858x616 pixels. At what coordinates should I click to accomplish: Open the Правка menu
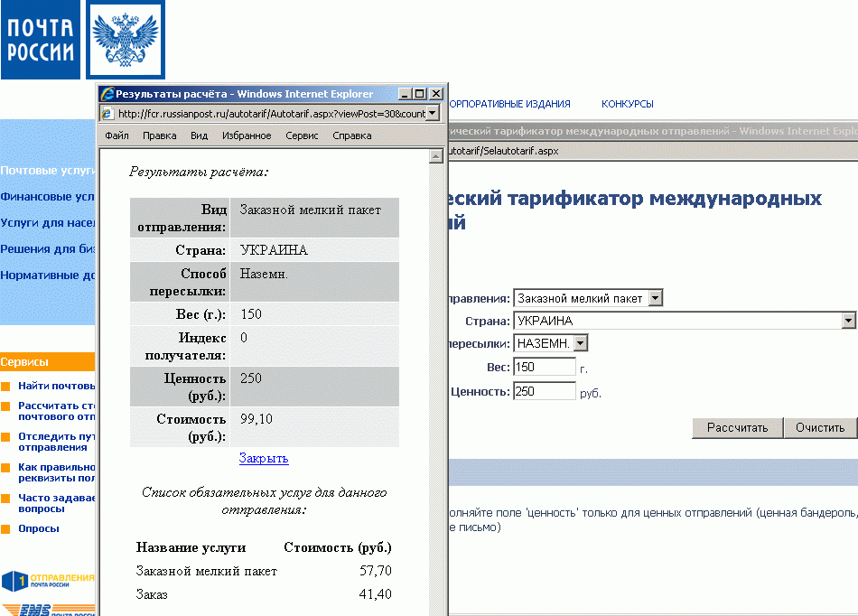[x=159, y=135]
